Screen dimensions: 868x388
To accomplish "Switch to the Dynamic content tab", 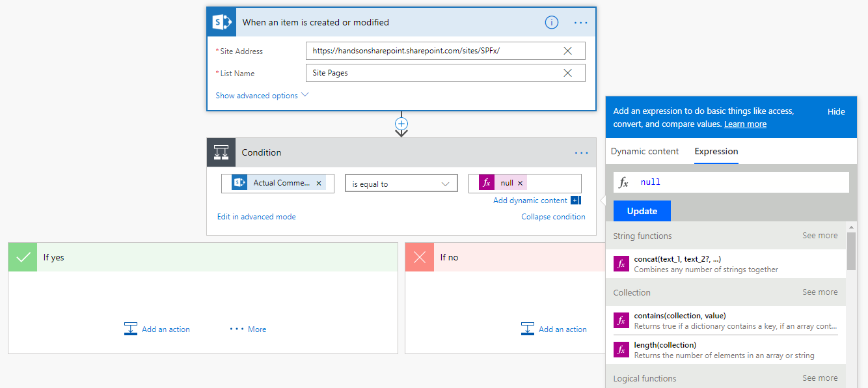I will [645, 151].
